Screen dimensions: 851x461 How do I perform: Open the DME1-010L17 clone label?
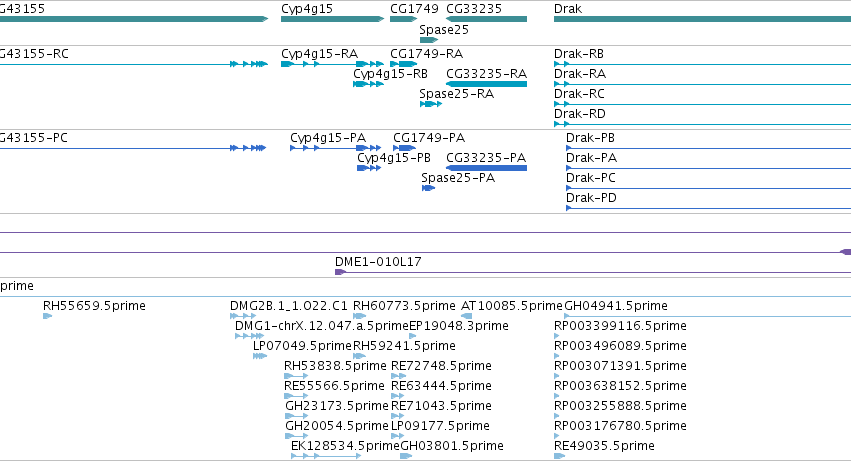point(378,262)
